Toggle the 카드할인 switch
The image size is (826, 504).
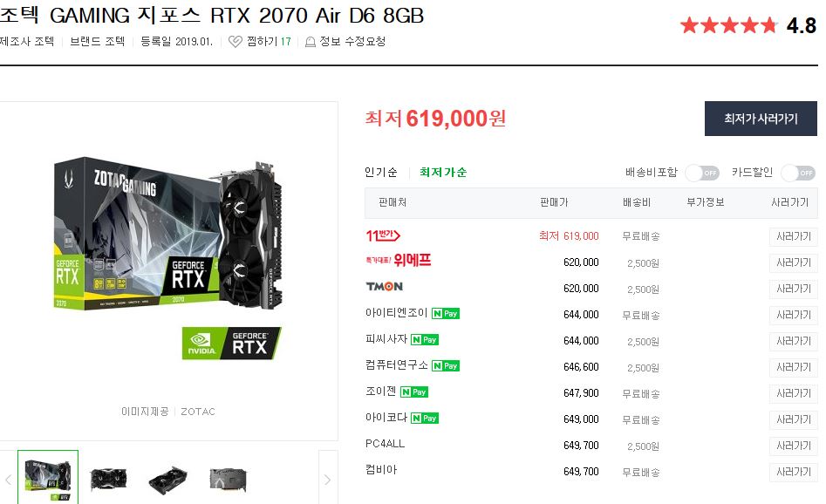(798, 173)
